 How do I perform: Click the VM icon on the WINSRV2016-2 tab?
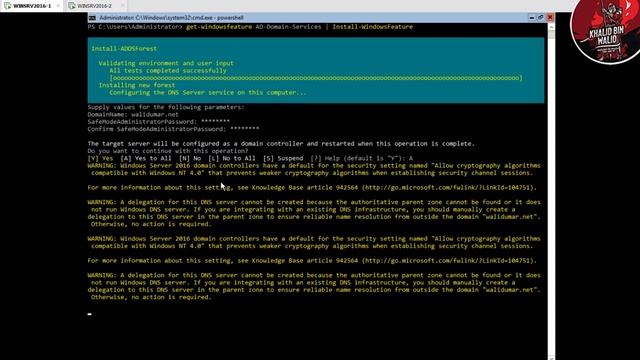coord(72,6)
